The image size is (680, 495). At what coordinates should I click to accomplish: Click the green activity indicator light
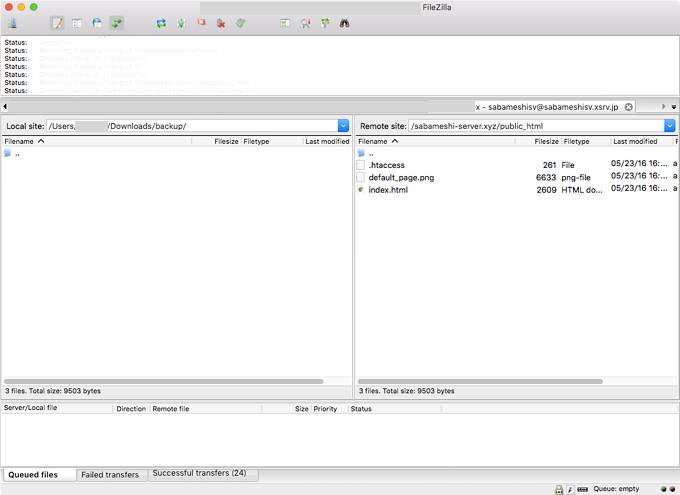point(663,489)
